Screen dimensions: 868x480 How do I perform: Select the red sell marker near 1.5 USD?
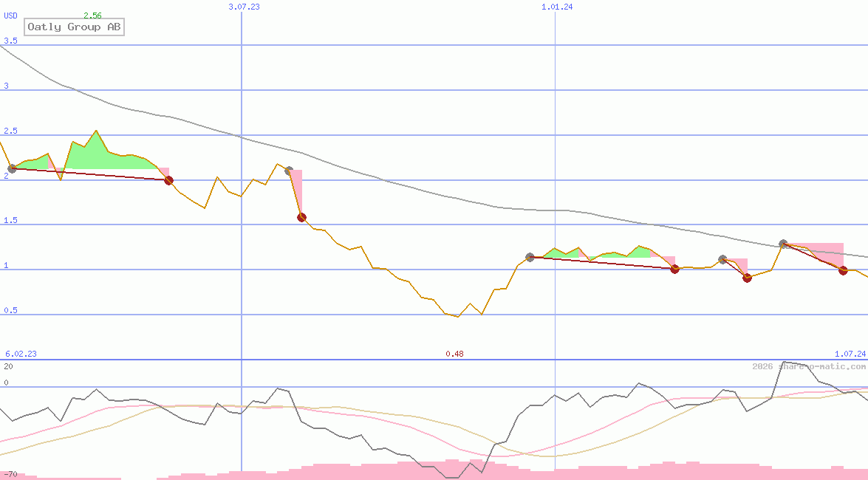(301, 217)
